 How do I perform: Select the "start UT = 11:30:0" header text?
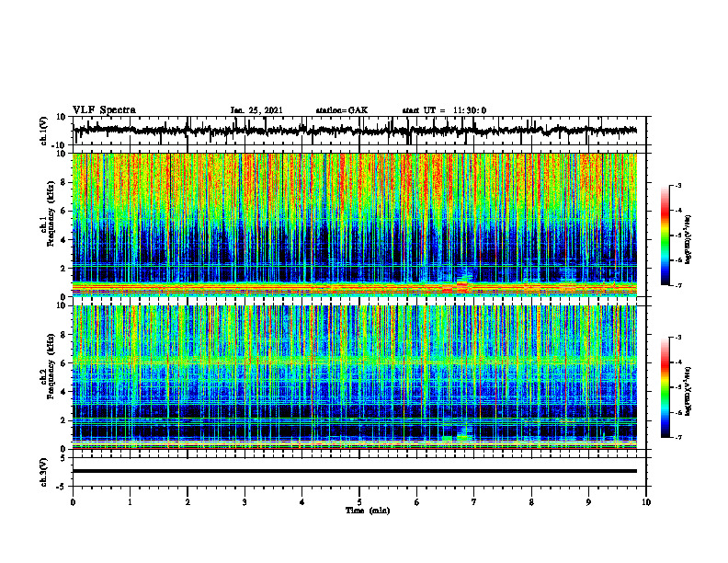click(x=444, y=110)
